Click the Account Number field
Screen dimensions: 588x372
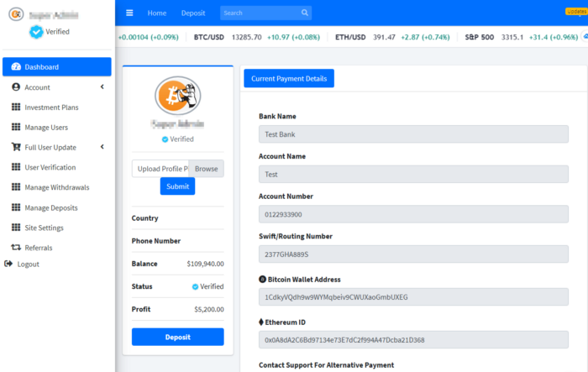tap(413, 214)
